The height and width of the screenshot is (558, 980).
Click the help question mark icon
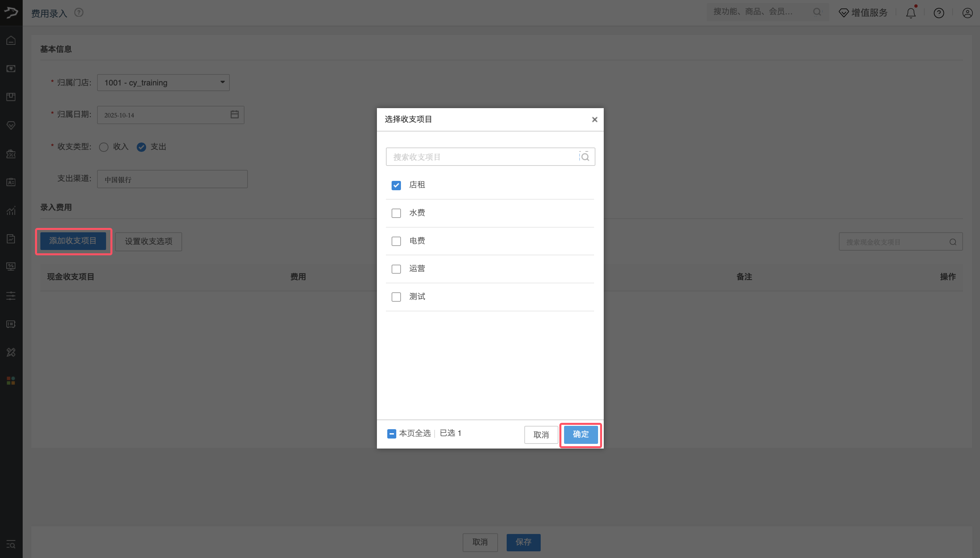[938, 13]
